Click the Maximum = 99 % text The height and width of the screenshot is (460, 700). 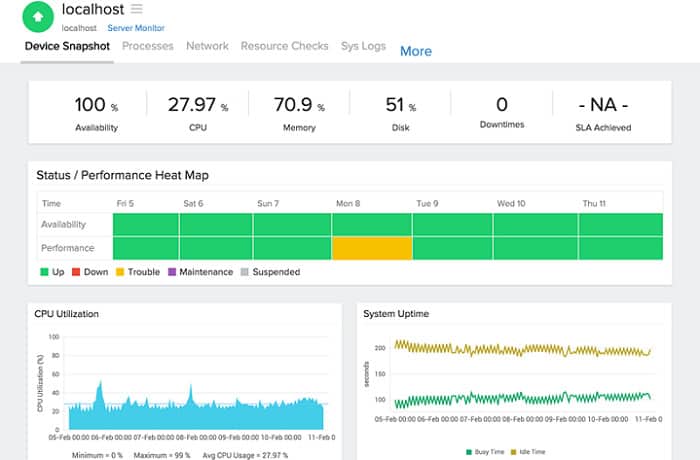[162, 456]
